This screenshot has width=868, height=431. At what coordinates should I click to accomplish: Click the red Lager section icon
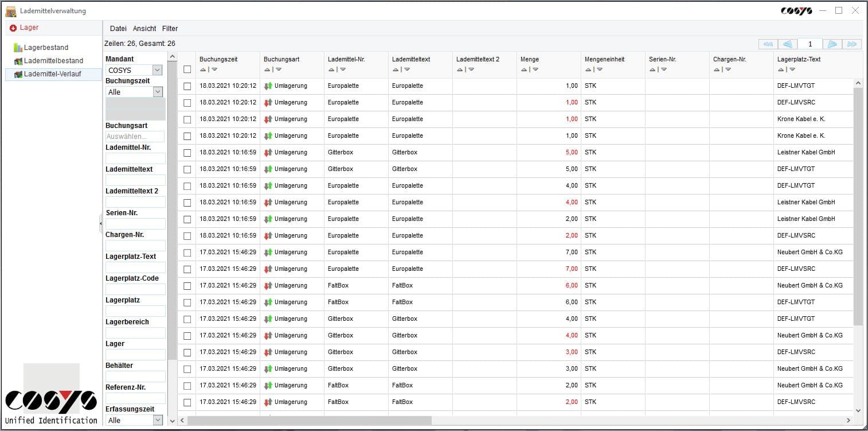[13, 27]
